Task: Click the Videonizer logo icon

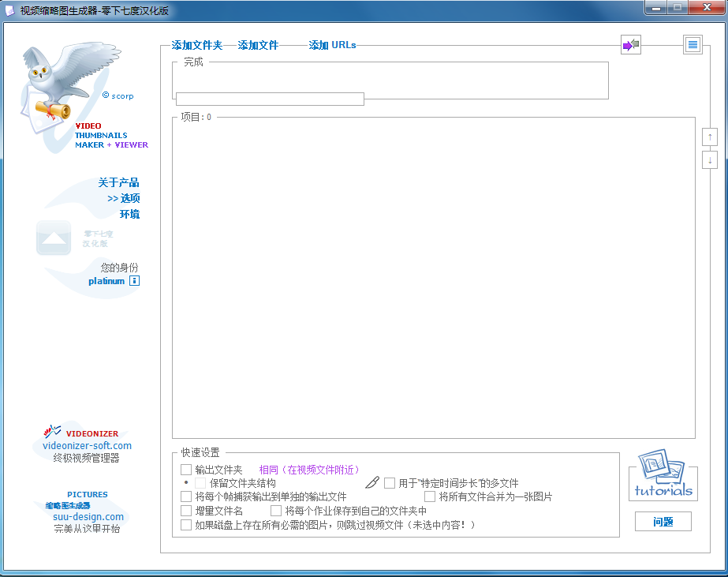Action: (52, 431)
